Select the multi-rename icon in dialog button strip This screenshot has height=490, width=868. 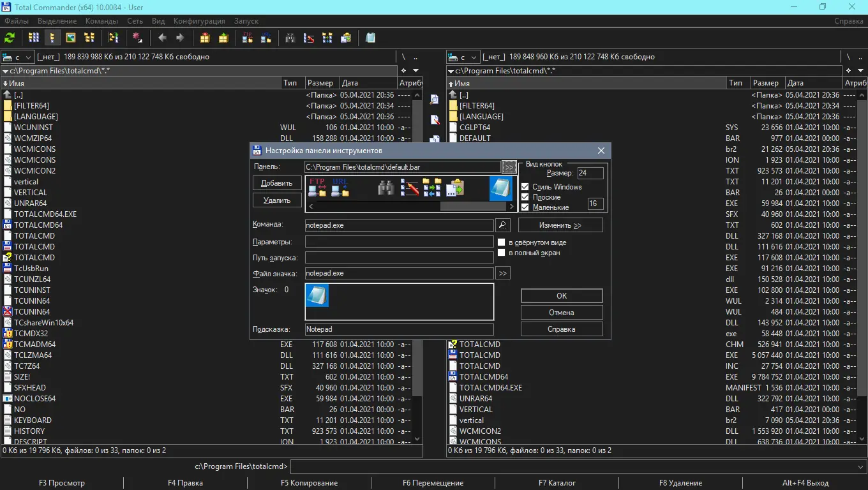coord(409,188)
